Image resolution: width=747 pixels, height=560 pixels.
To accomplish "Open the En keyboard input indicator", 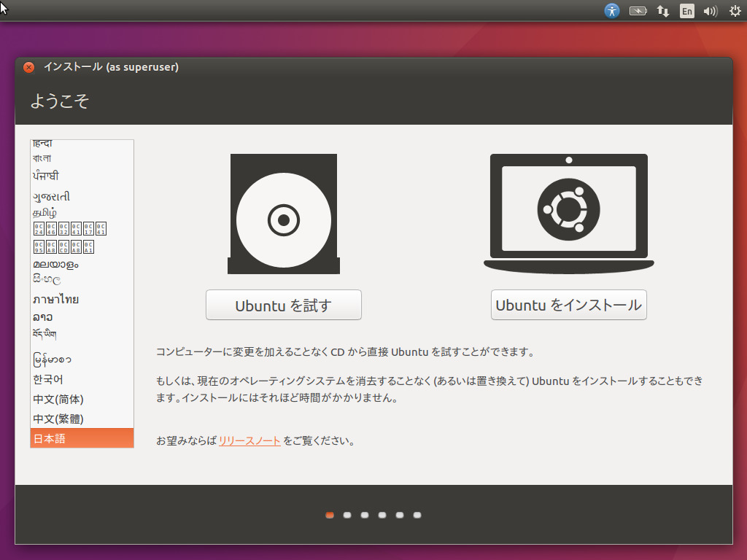I will click(686, 11).
